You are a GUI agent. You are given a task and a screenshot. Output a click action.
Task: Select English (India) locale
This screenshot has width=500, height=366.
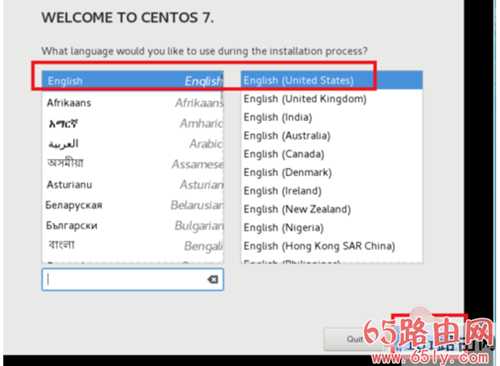point(332,117)
